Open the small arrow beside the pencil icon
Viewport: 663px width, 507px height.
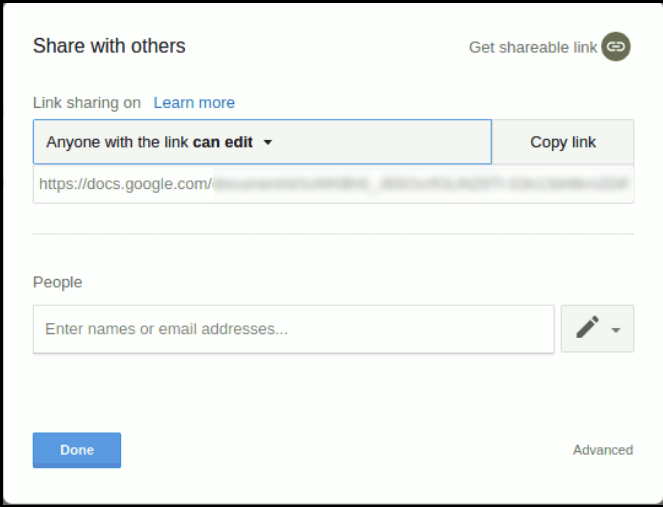point(616,330)
